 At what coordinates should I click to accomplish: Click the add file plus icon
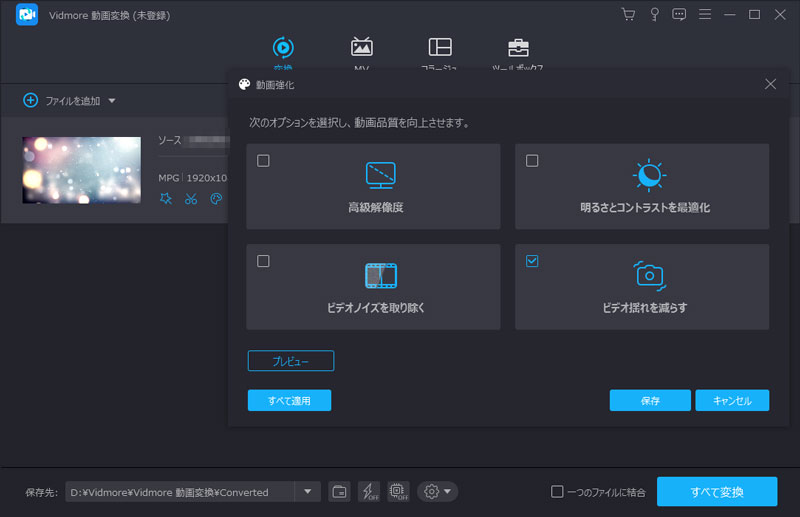coord(31,100)
